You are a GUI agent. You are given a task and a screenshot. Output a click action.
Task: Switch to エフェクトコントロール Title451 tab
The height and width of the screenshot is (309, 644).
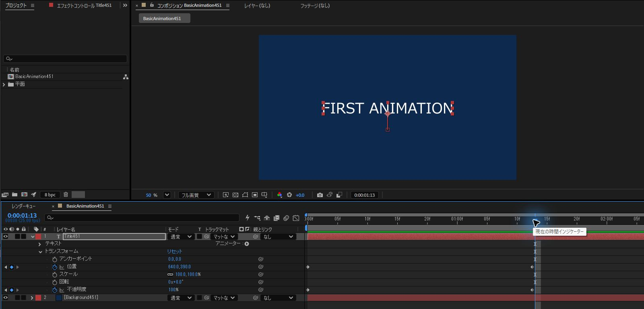point(85,6)
